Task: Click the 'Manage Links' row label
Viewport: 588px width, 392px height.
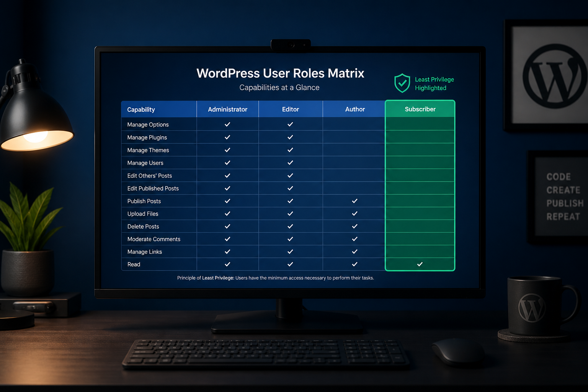Action: coord(144,252)
